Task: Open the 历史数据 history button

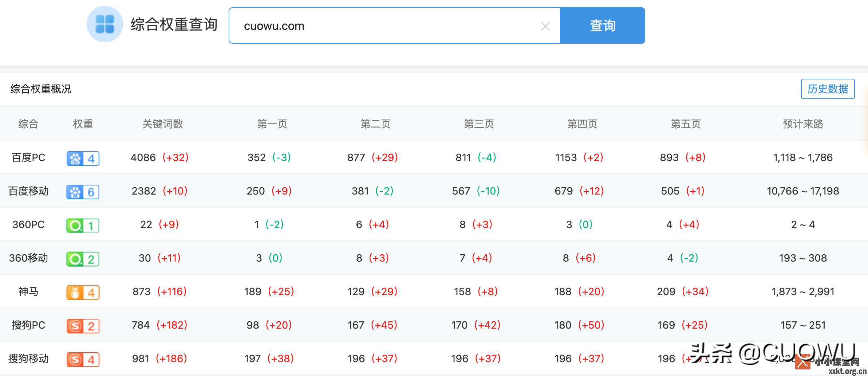Action: pyautogui.click(x=828, y=89)
